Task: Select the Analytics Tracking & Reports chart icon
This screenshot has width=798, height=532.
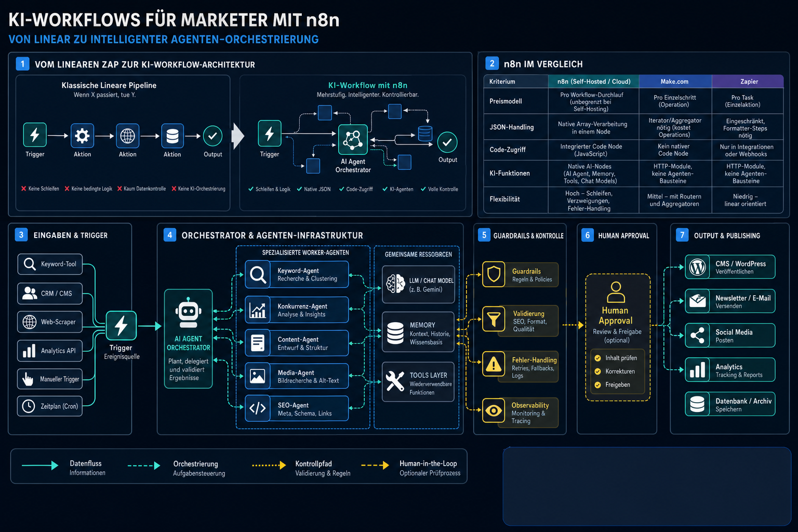Action: 698,370
